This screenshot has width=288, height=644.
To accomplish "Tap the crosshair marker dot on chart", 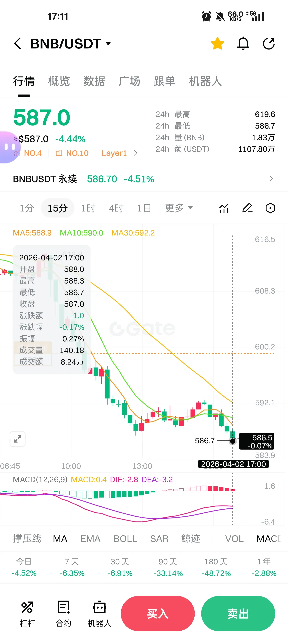I will click(233, 441).
